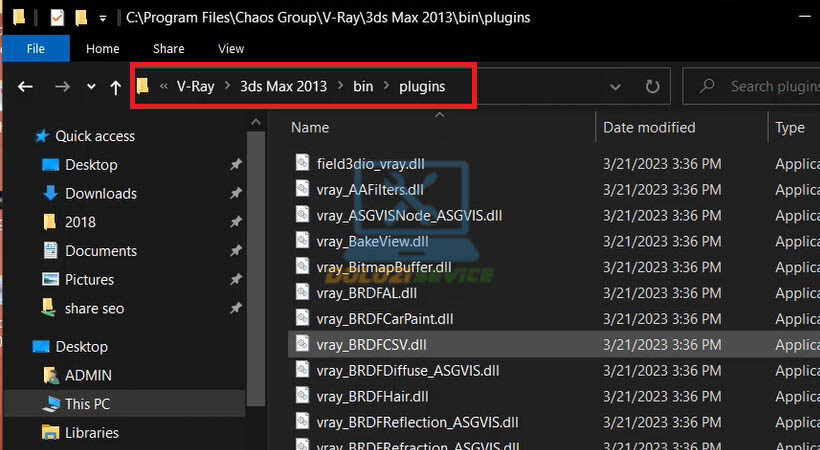Screen dimensions: 820x450
Task: Click pin icon next to Documents
Action: pos(236,251)
